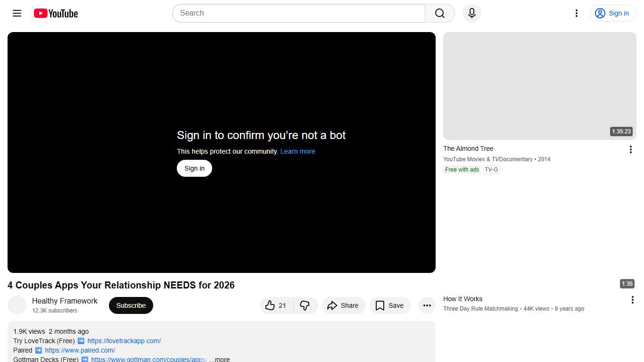The width and height of the screenshot is (644, 362).
Task: Like the video with the thumbs up icon
Action: 269,305
